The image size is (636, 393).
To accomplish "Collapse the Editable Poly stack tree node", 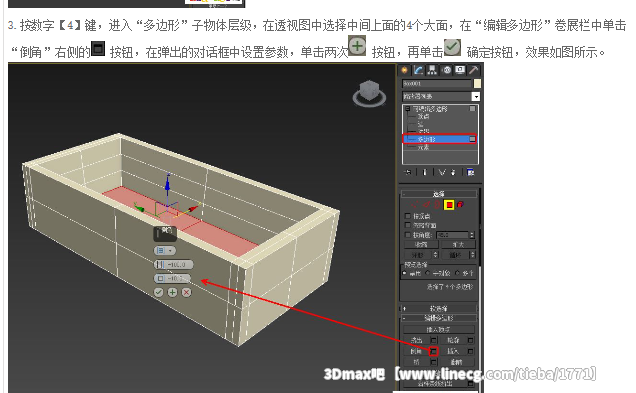I will 408,109.
